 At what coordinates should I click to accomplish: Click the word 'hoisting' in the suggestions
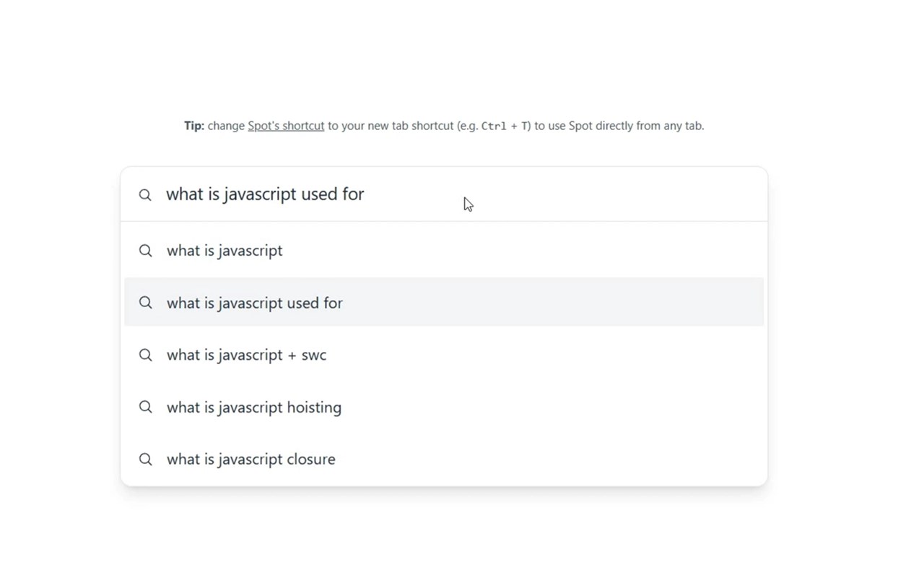click(x=314, y=407)
